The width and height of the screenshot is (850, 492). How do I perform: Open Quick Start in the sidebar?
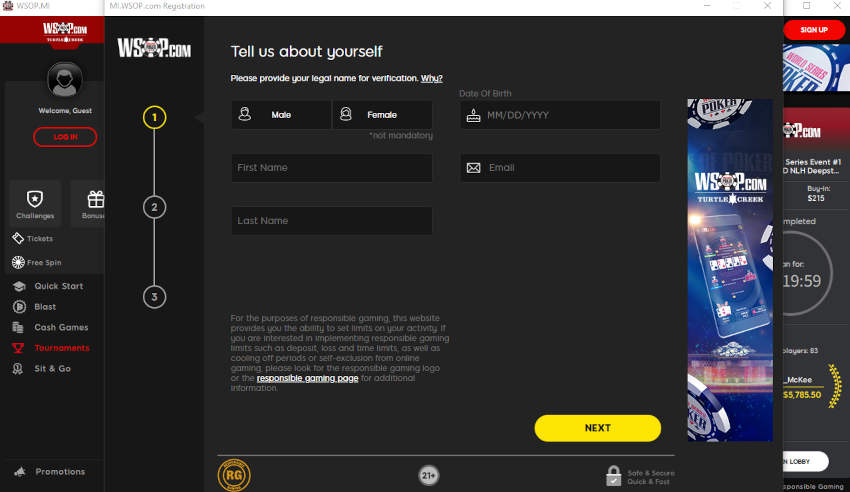[x=59, y=286]
